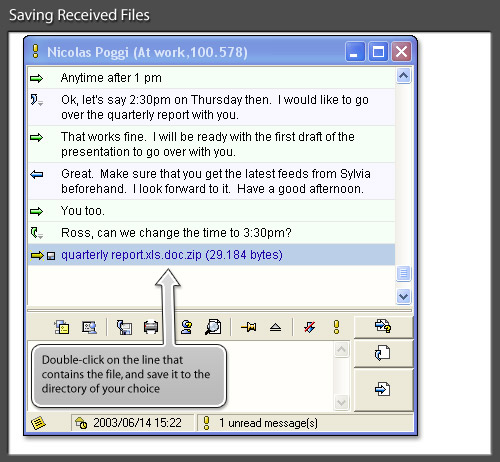Click the rotating page button on the right
Image resolution: width=500 pixels, height=462 pixels.
(383, 353)
